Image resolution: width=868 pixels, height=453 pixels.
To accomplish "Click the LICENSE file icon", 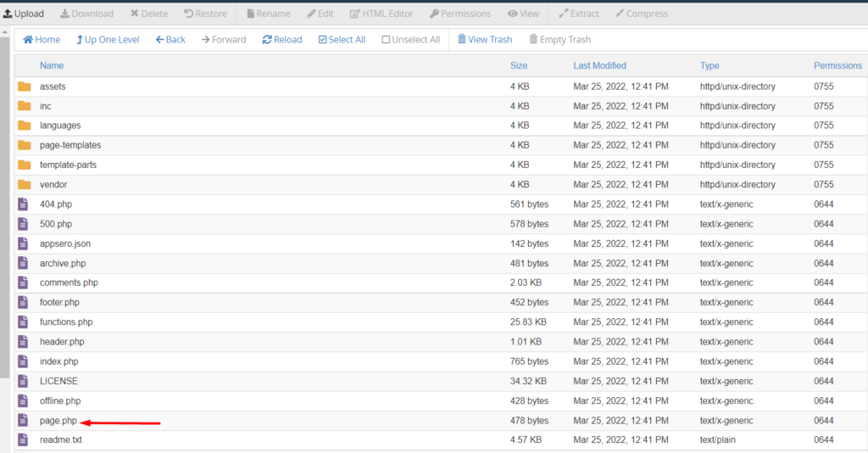I will point(23,381).
